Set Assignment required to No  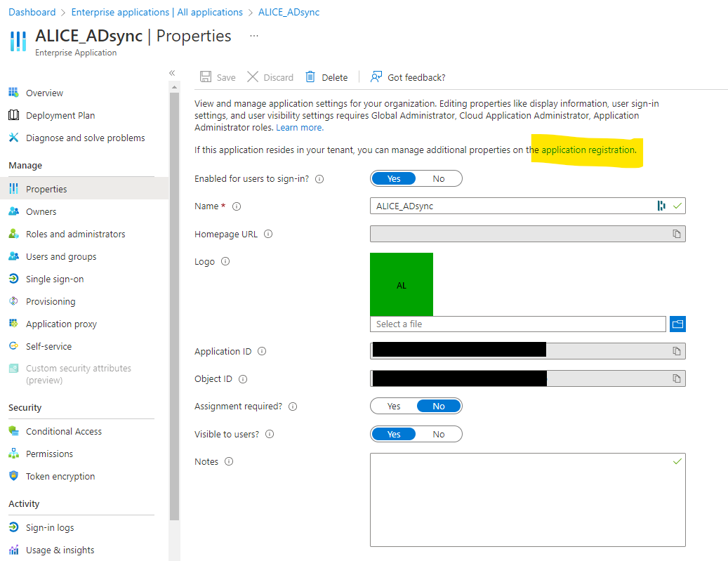pyautogui.click(x=439, y=407)
